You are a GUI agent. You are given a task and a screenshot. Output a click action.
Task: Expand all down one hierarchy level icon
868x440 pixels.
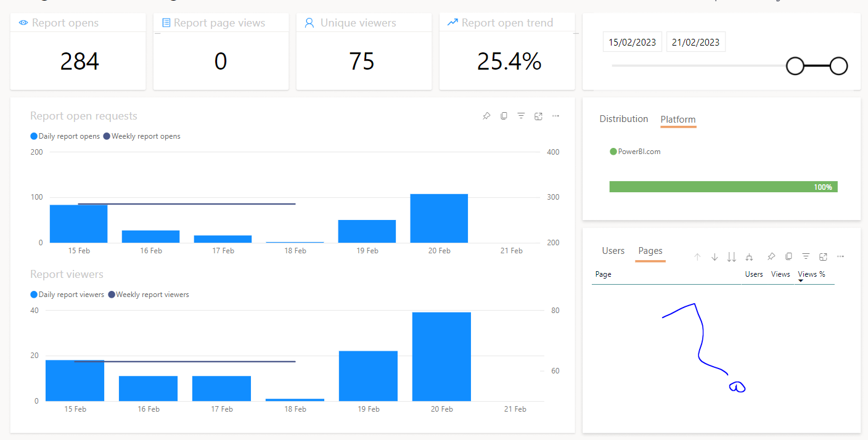tap(749, 256)
